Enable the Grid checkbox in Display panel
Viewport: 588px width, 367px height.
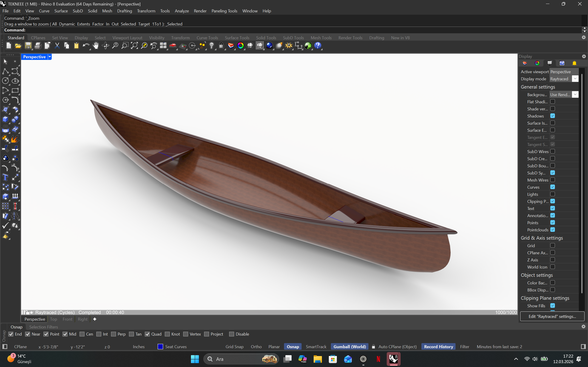[x=552, y=245]
